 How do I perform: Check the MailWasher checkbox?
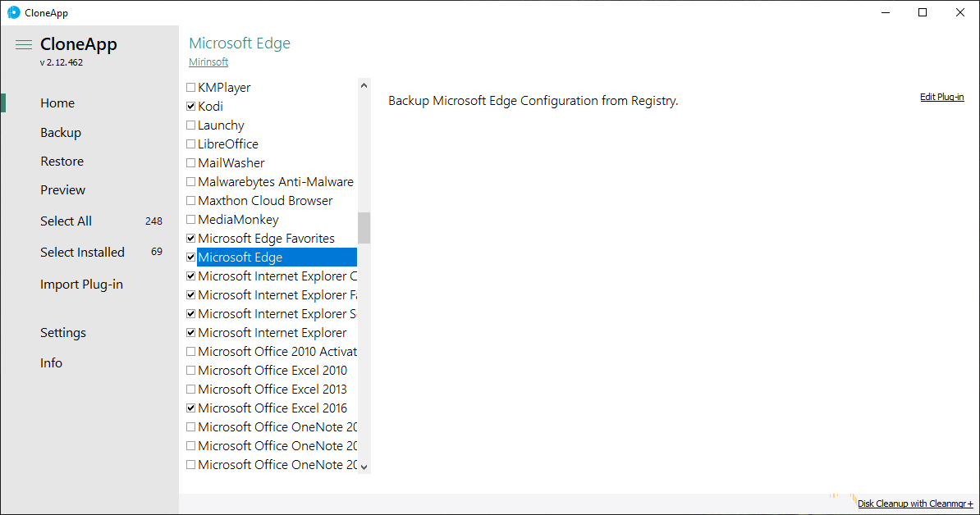click(190, 163)
